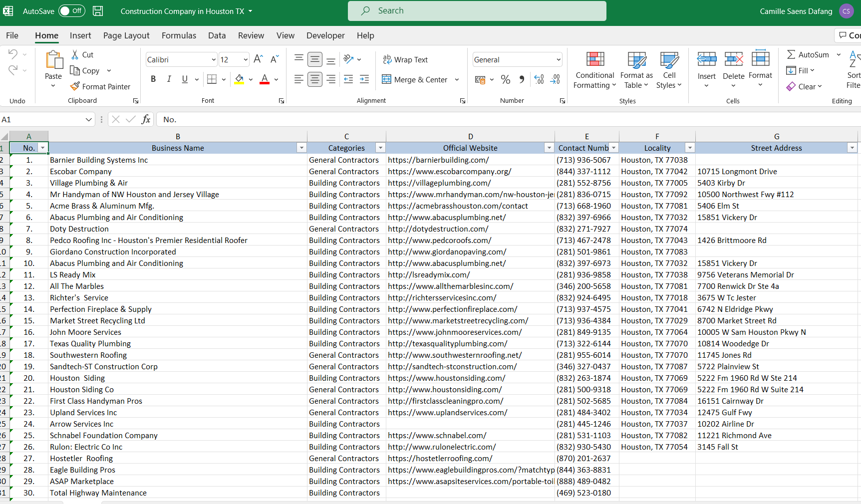
Task: Decrease font size with smaller A icon
Action: [x=274, y=59]
